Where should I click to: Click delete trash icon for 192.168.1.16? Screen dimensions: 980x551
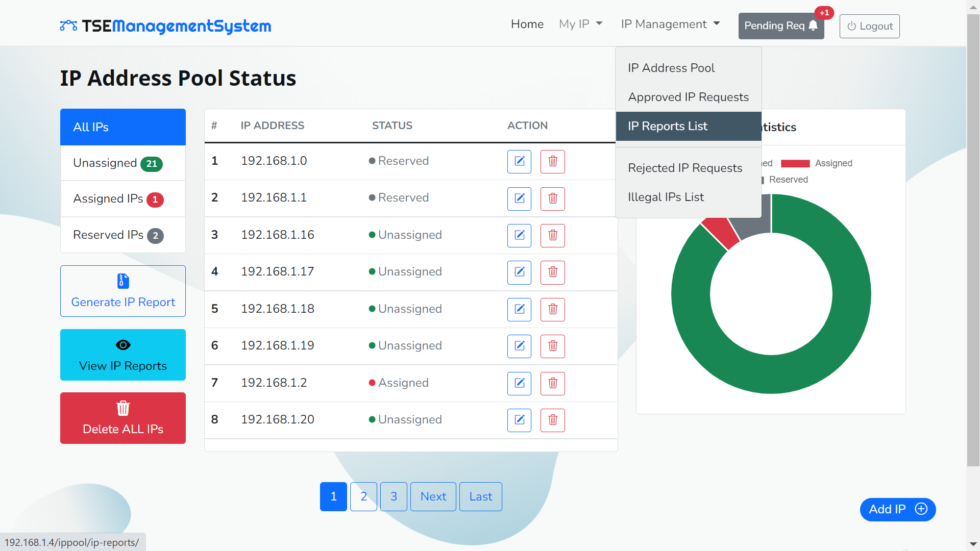(552, 235)
